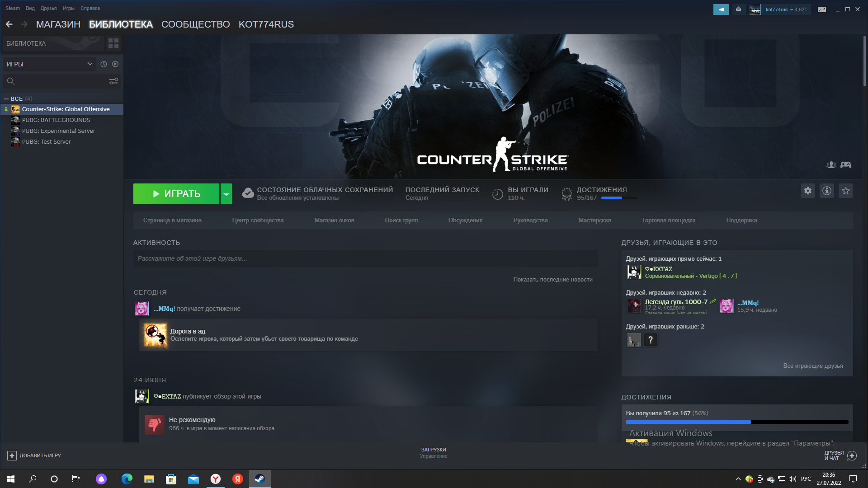The height and width of the screenshot is (488, 868).
Task: Expand play options dropdown next to ИГРАТЬ
Action: [x=226, y=194]
